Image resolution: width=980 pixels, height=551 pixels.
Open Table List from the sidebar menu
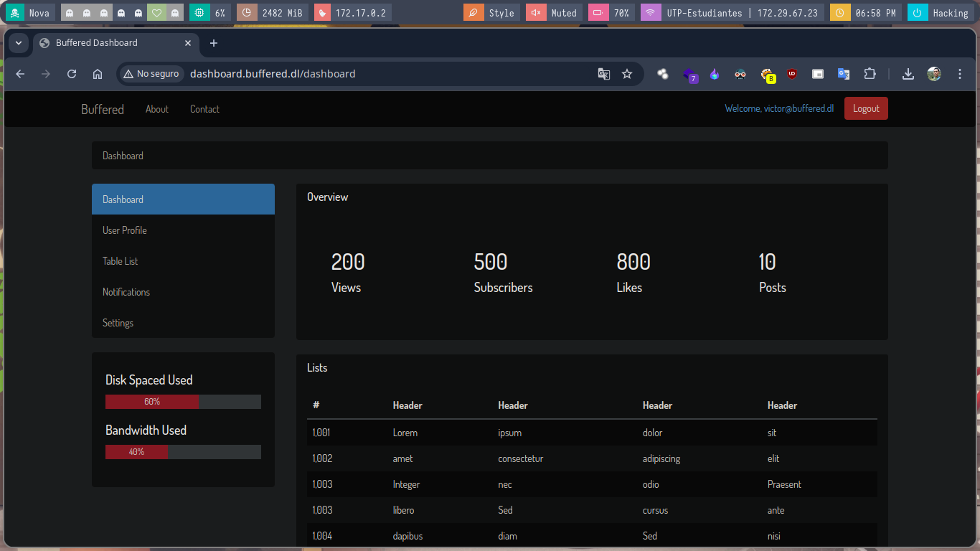pos(121,261)
